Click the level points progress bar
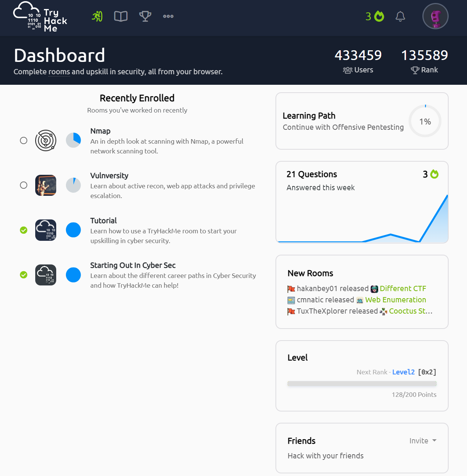This screenshot has height=476, width=467. pos(362,384)
